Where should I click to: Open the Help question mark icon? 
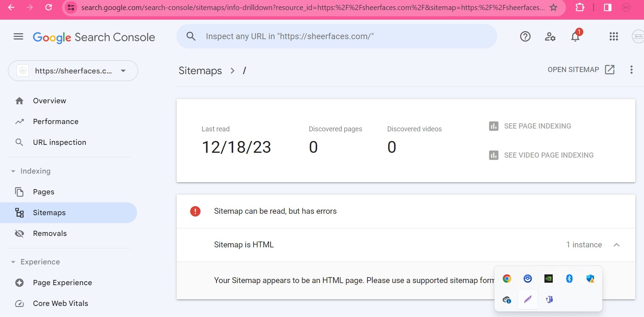525,36
